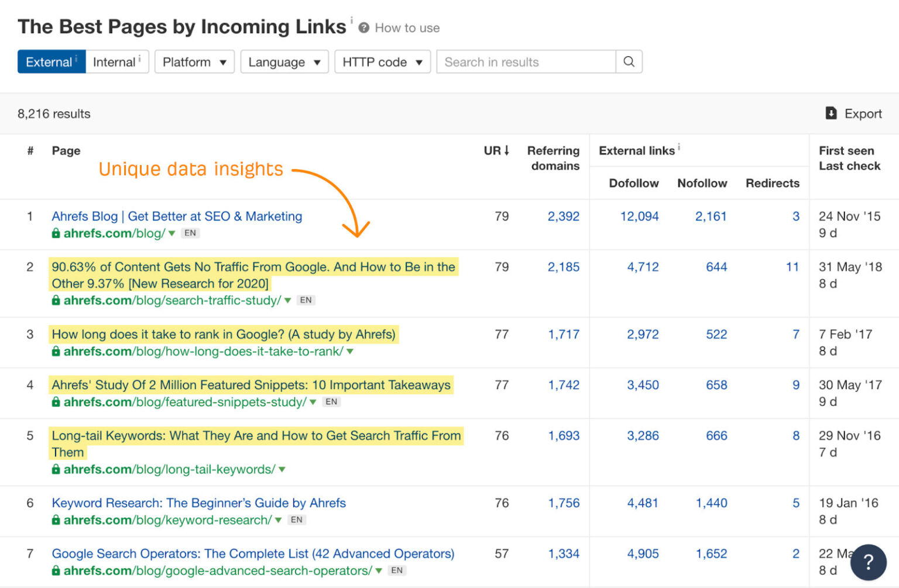
Task: Click the Export icon
Action: coord(832,113)
